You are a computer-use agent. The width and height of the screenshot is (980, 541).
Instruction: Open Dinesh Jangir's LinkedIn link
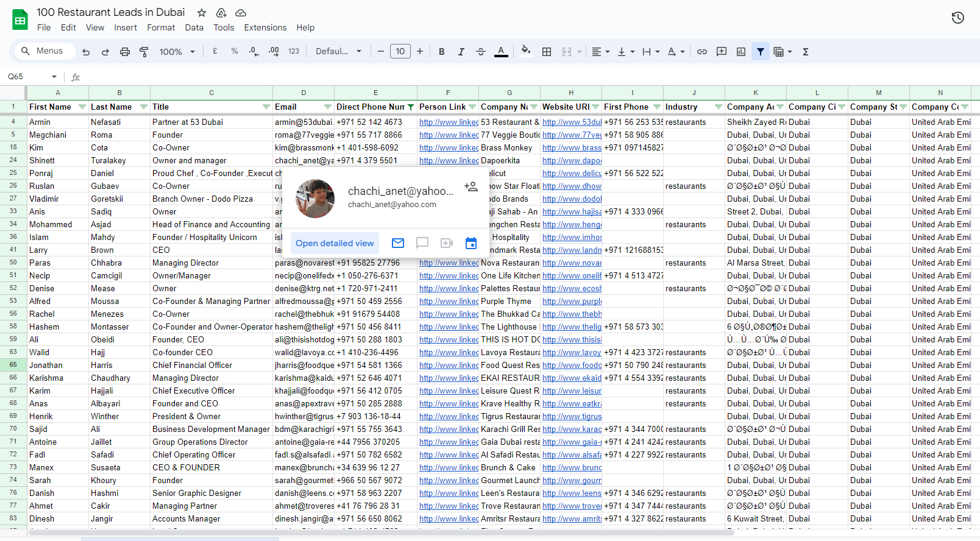pyautogui.click(x=449, y=518)
